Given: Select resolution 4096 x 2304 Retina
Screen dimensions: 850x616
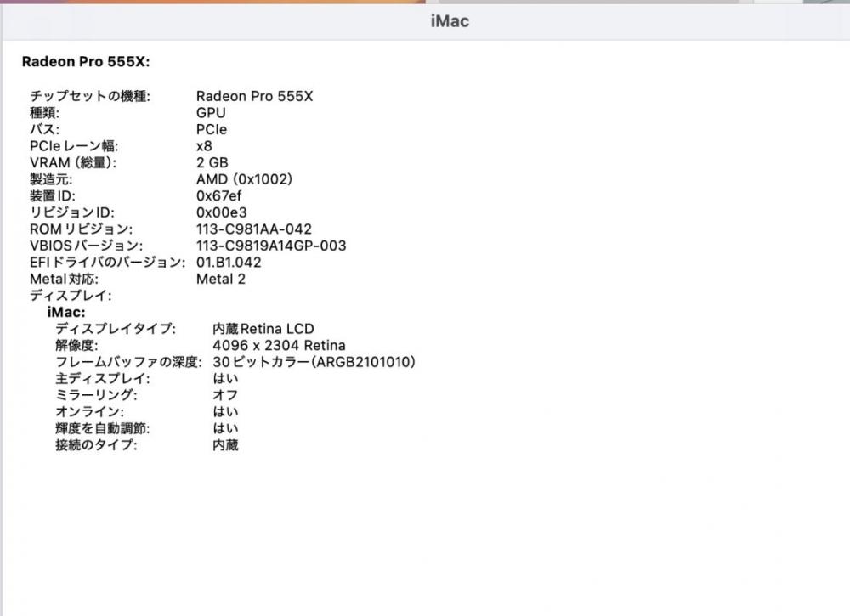Looking at the screenshot, I should pos(279,346).
